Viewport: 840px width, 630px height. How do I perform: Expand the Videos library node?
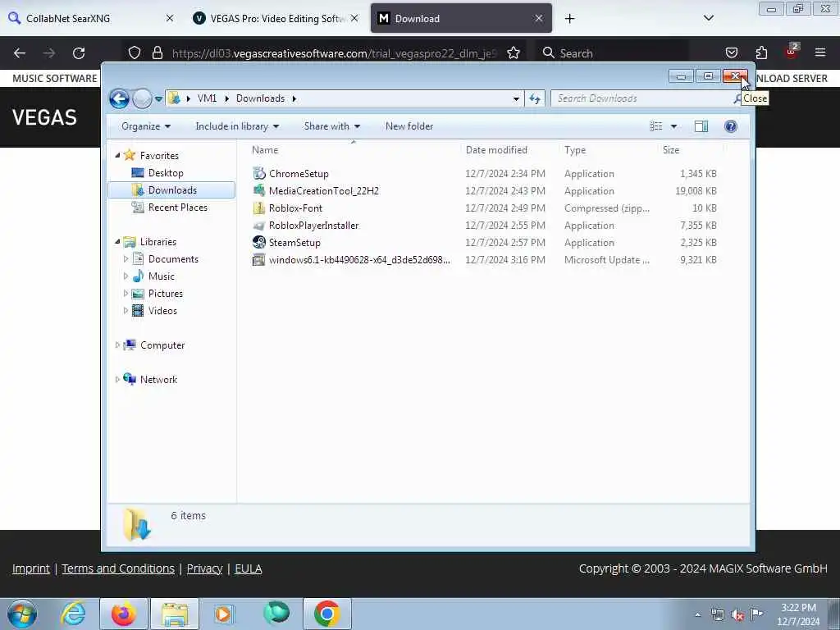pos(126,311)
